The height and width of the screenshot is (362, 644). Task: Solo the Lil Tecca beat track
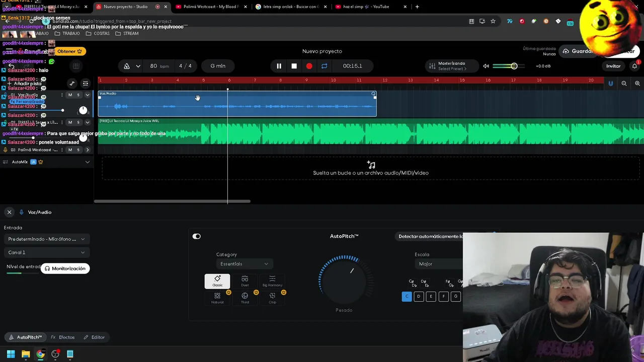click(x=78, y=122)
